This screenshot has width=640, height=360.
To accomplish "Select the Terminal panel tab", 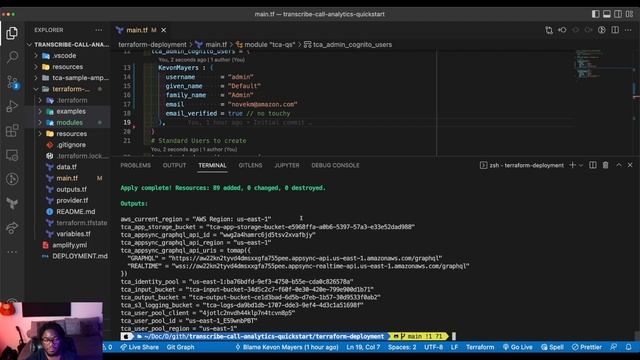I will point(212,165).
